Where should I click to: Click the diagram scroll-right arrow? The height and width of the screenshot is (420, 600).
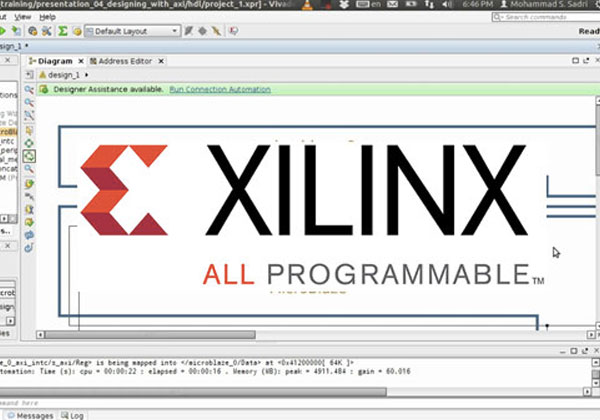591,335
